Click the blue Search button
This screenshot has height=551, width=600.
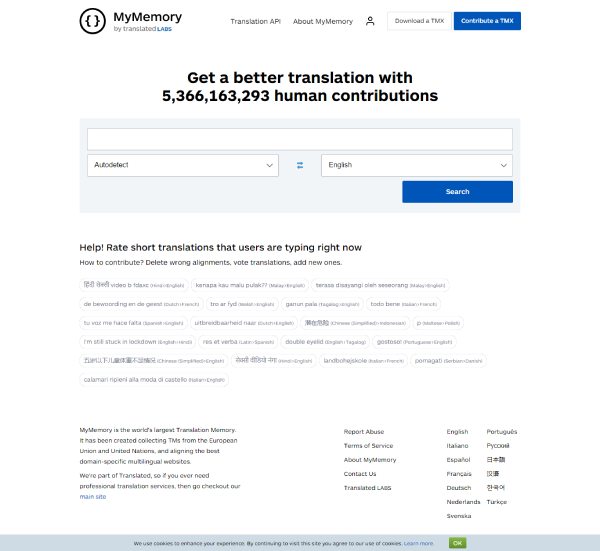tap(457, 192)
